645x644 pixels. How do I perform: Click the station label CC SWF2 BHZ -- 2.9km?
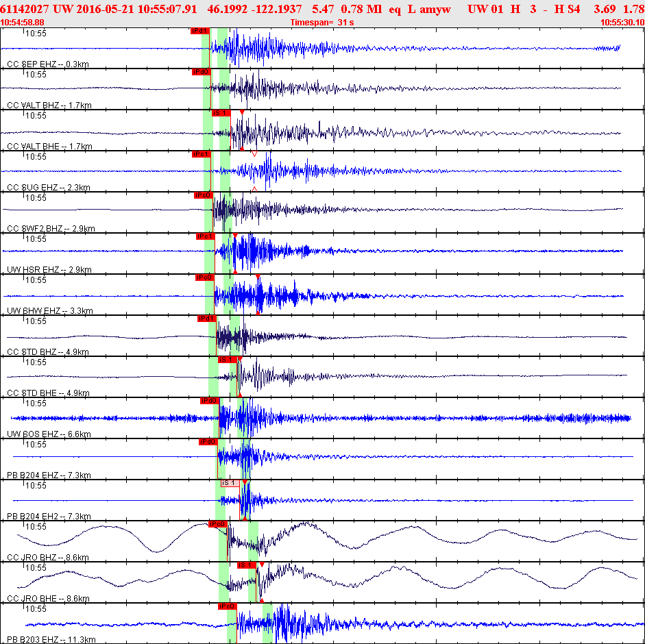tap(51, 229)
